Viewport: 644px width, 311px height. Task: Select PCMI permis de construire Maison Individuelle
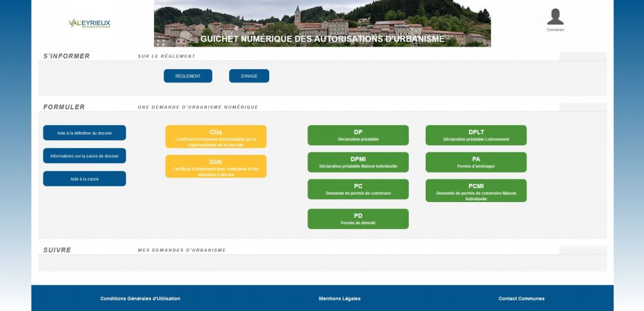(476, 191)
